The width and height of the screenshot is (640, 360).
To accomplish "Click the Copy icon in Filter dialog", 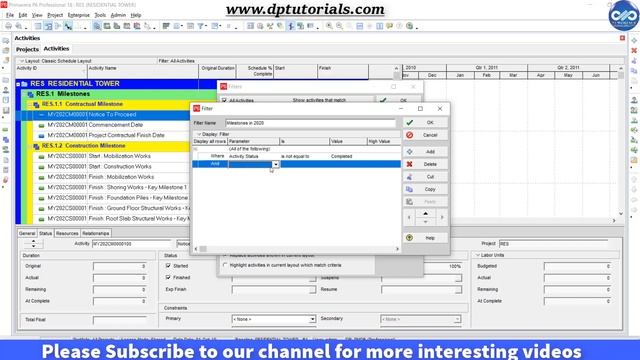I will 409,189.
